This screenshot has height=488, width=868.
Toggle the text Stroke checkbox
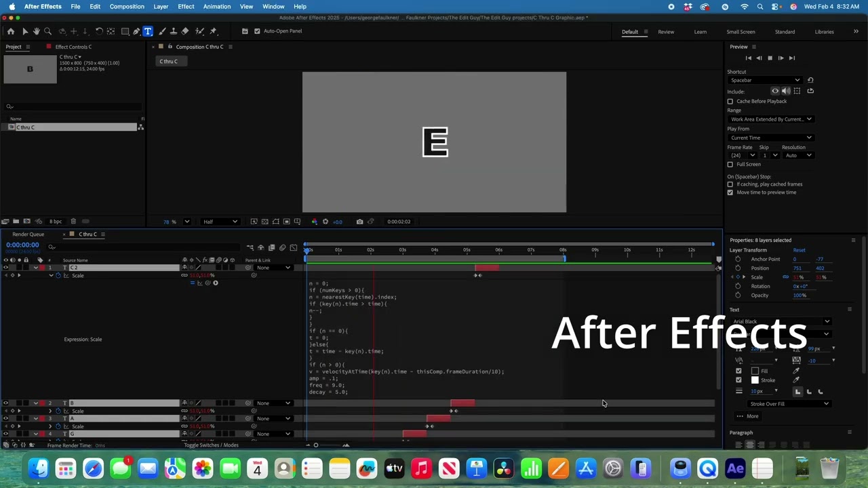(738, 380)
